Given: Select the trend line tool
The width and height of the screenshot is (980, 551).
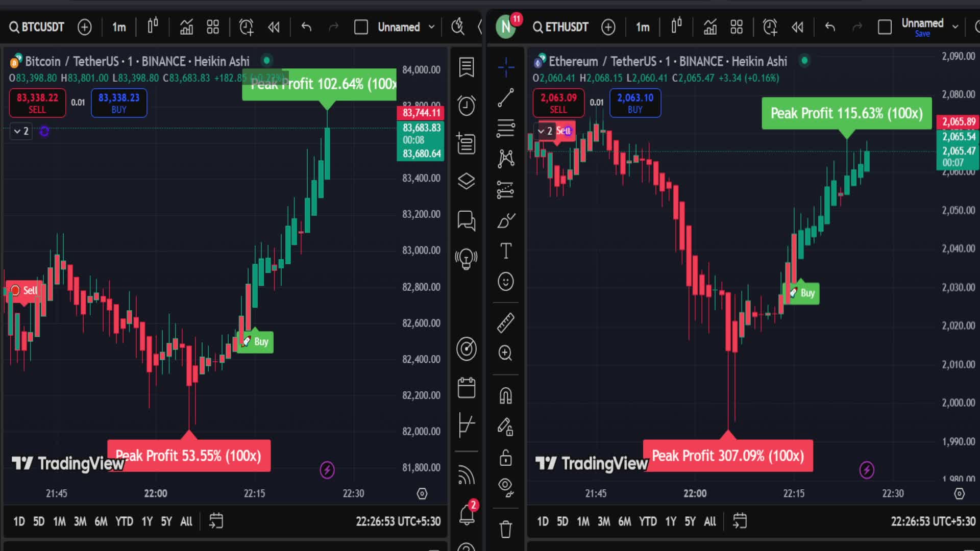Looking at the screenshot, I should point(506,97).
